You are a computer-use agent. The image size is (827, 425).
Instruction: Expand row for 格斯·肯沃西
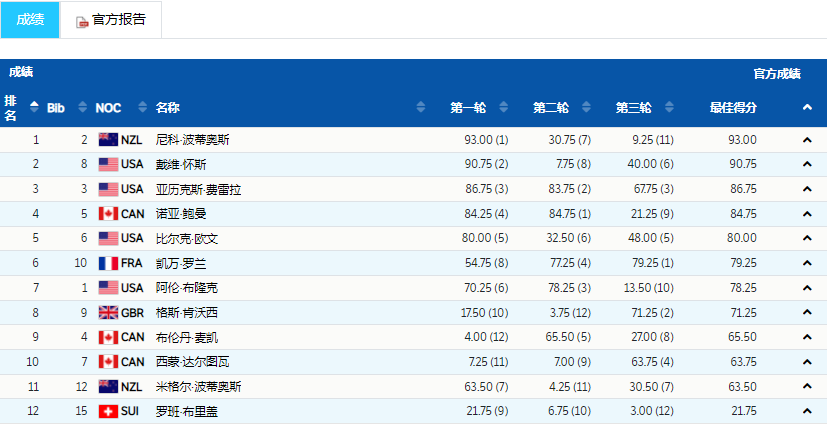click(807, 312)
